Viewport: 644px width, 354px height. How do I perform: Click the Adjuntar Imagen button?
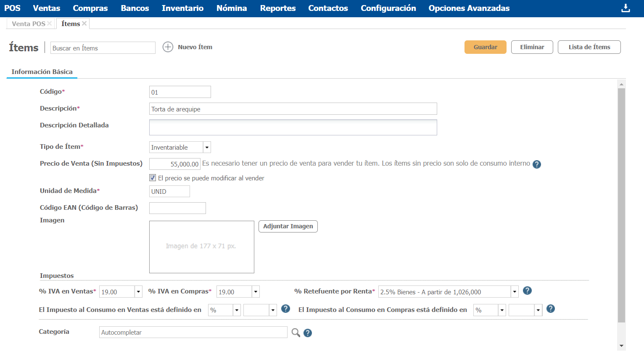288,226
